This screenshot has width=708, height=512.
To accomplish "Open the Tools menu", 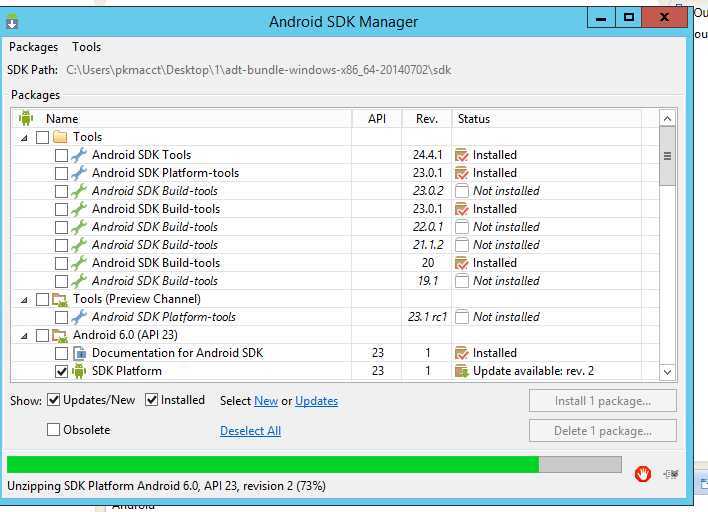I will [x=86, y=47].
